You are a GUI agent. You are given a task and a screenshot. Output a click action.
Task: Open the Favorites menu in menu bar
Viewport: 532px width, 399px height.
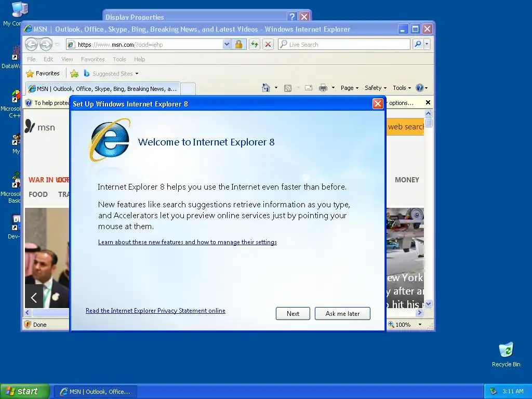click(x=92, y=59)
